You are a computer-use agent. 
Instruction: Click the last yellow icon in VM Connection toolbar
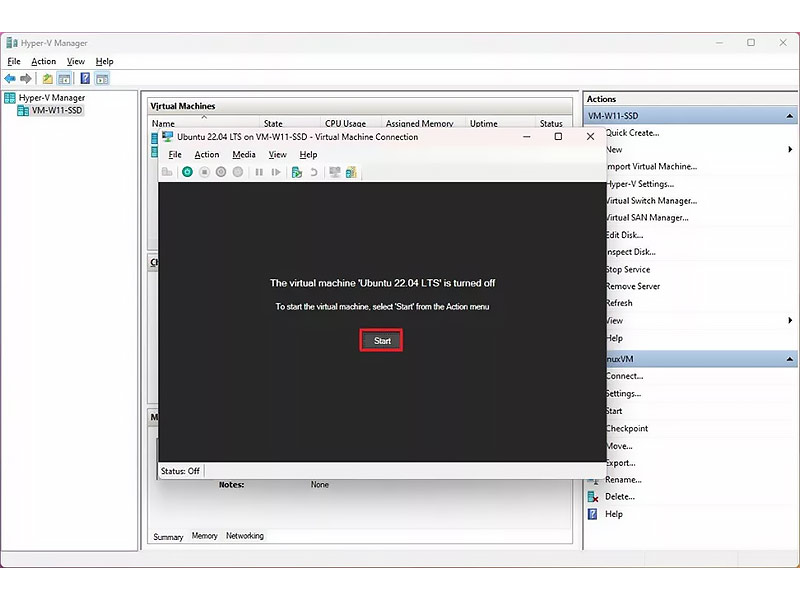point(351,172)
